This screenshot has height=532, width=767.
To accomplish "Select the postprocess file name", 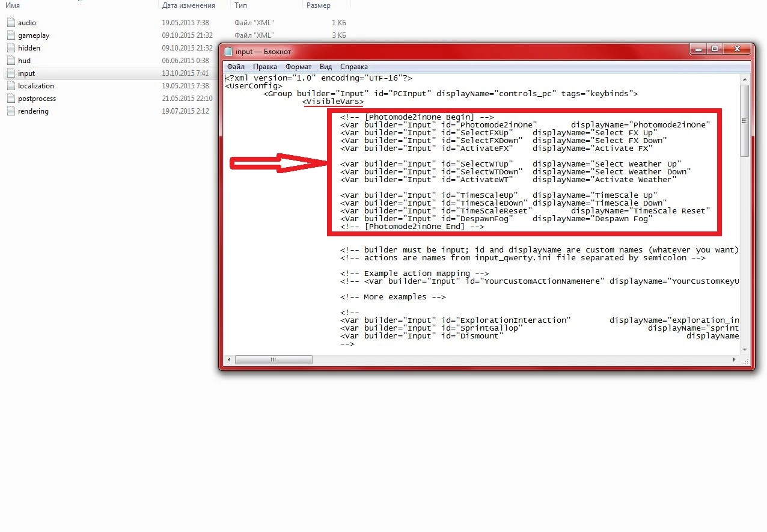I will coord(37,99).
